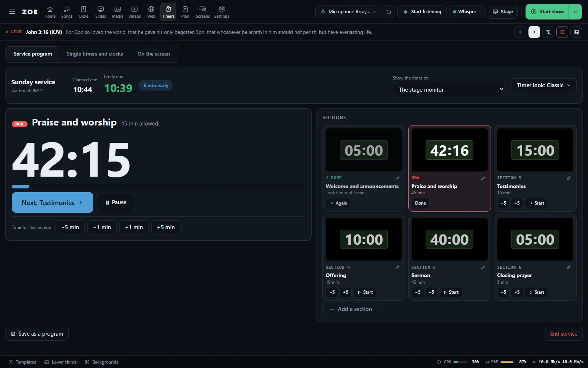Edit the Sermon section using its pencil icon
The image size is (588, 368).
click(483, 268)
